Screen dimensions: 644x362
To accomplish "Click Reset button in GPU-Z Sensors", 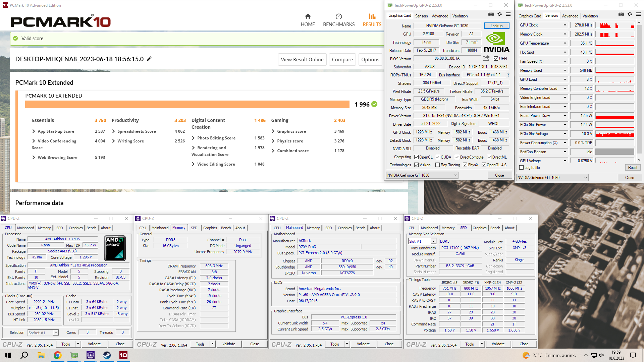I will tap(633, 168).
